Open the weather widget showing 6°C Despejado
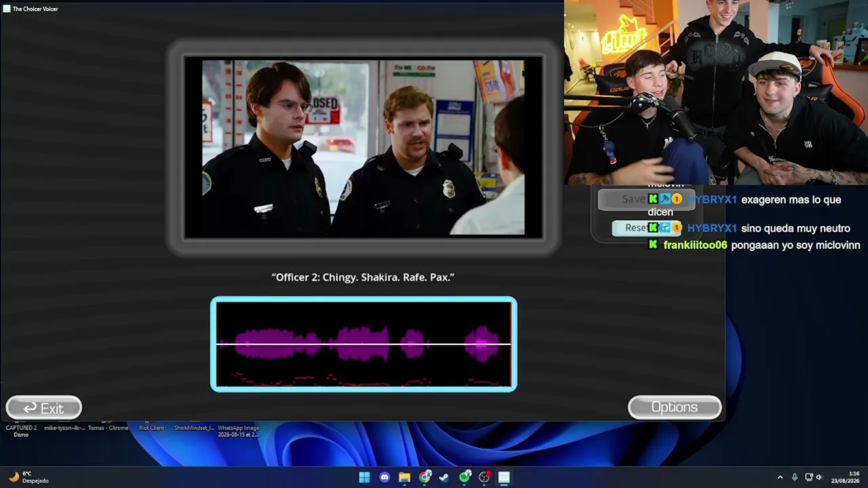This screenshot has height=488, width=868. coord(28,477)
